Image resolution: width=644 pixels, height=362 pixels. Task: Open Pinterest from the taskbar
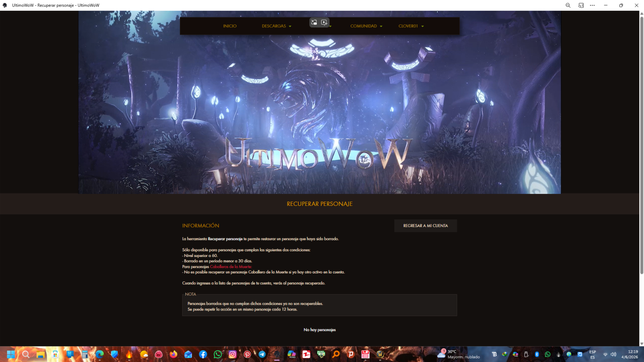tap(247, 354)
